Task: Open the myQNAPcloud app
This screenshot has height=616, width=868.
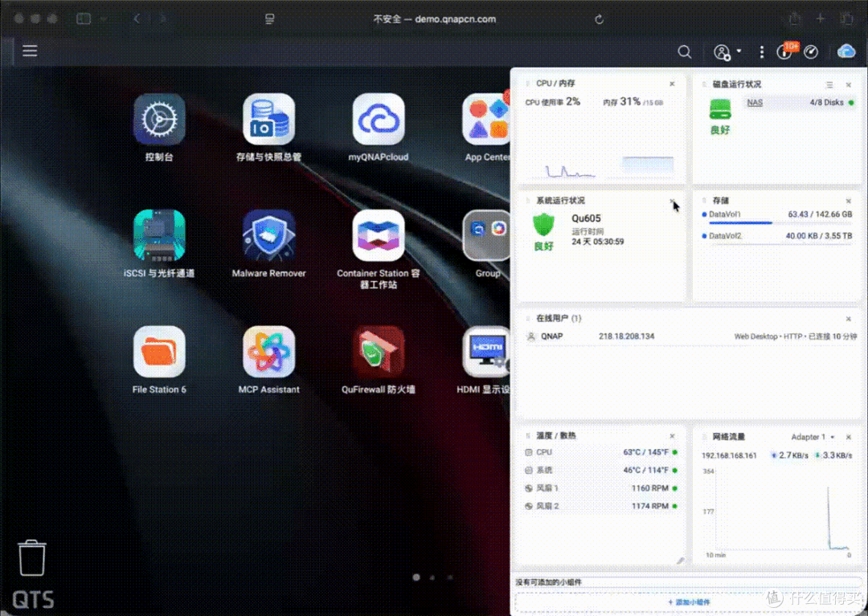Action: [x=379, y=120]
